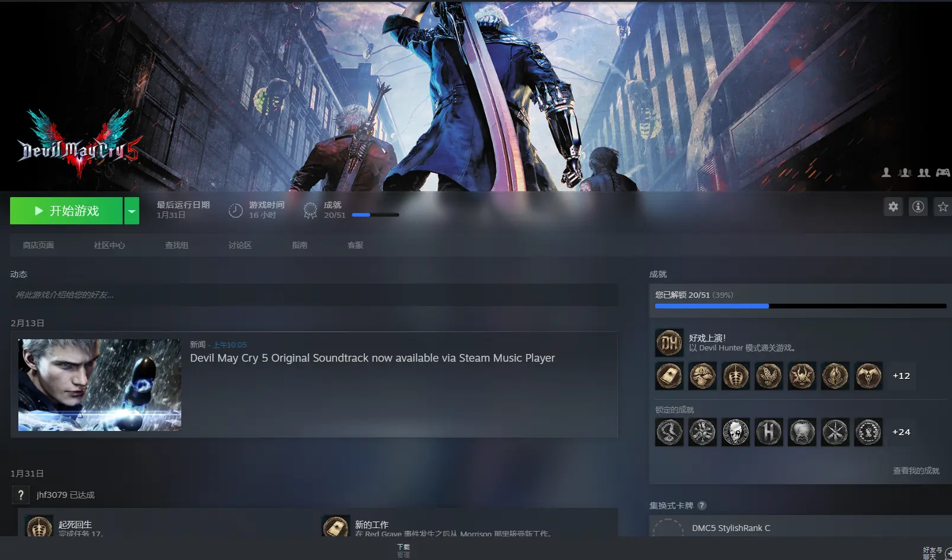The image size is (952, 560).
Task: Open the 客服 tab
Action: pos(355,245)
